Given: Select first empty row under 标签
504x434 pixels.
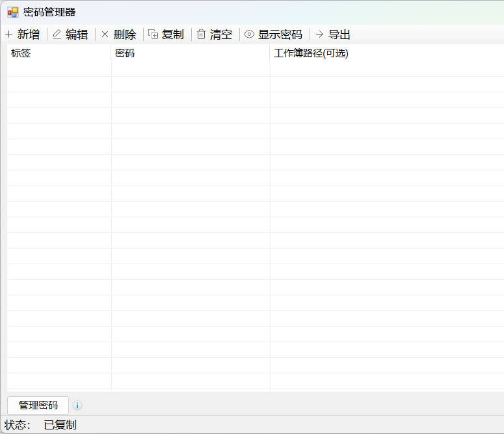Looking at the screenshot, I should (59, 84).
